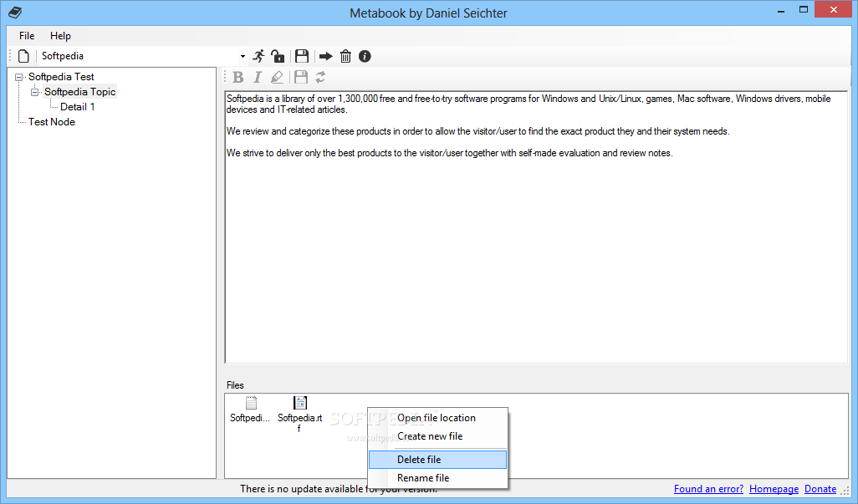858x504 pixels.
Task: Select Softpedia Topic in the tree
Action: [80, 92]
